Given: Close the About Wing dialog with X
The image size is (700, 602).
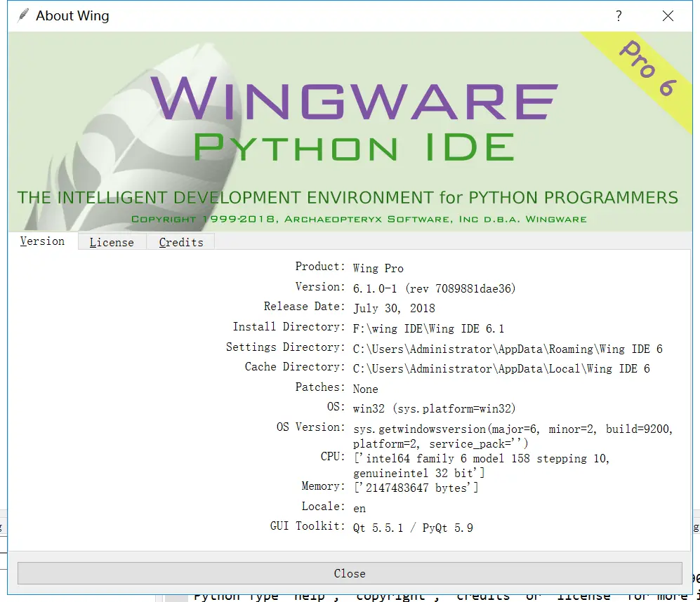Looking at the screenshot, I should (x=668, y=16).
